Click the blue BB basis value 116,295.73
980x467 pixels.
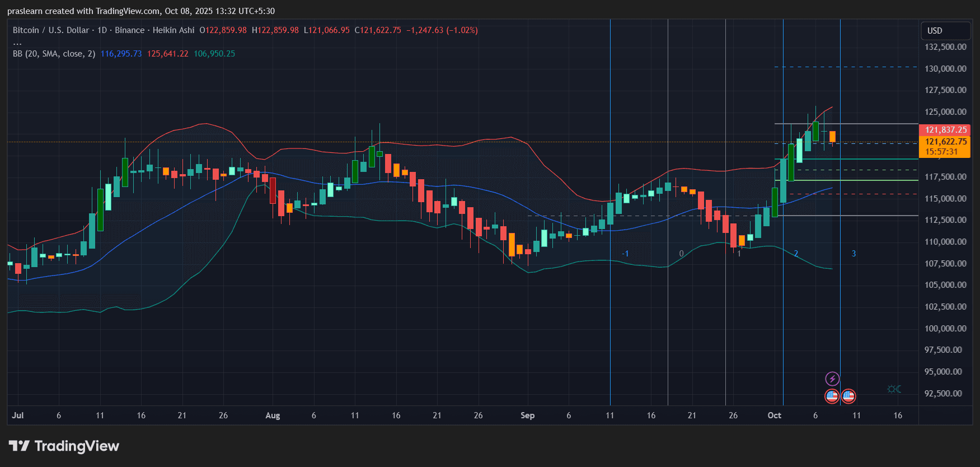(121, 54)
